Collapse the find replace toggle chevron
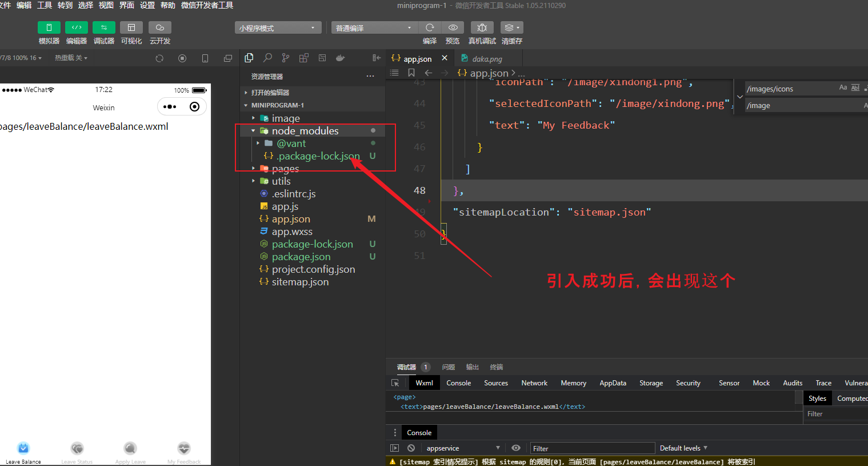The height and width of the screenshot is (466, 868). coord(740,97)
